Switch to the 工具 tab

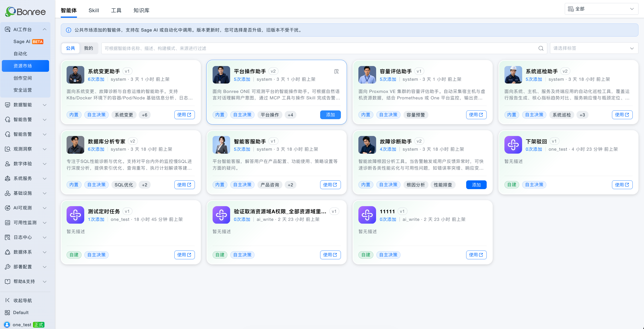pos(116,10)
